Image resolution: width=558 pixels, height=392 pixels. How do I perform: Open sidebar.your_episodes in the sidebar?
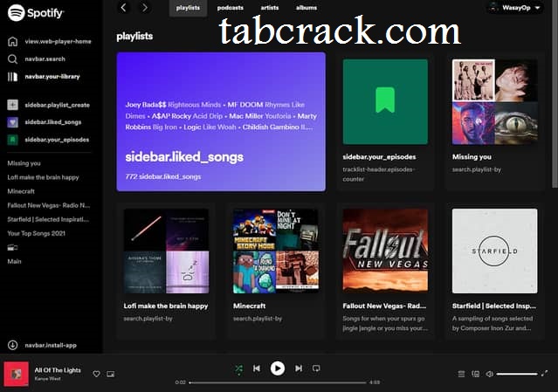[48, 140]
